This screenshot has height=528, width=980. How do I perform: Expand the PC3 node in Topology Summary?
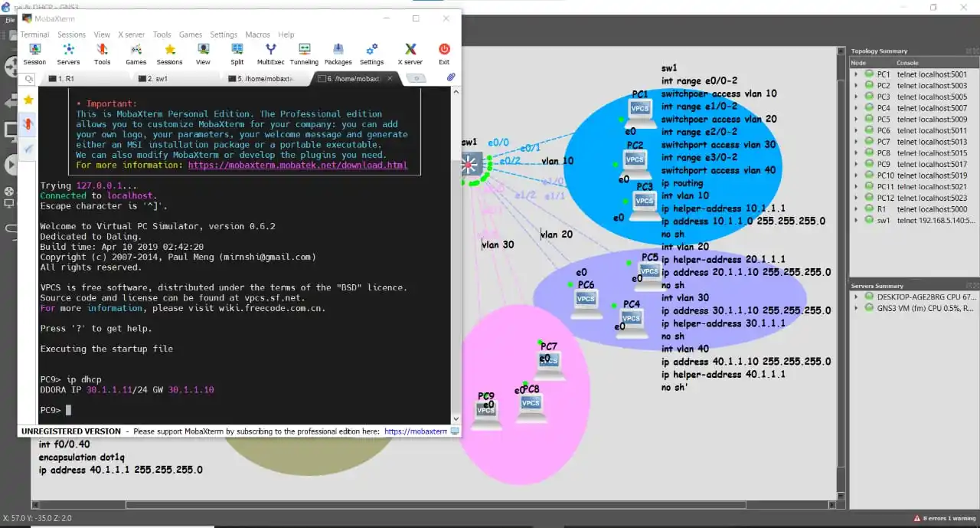click(x=857, y=97)
